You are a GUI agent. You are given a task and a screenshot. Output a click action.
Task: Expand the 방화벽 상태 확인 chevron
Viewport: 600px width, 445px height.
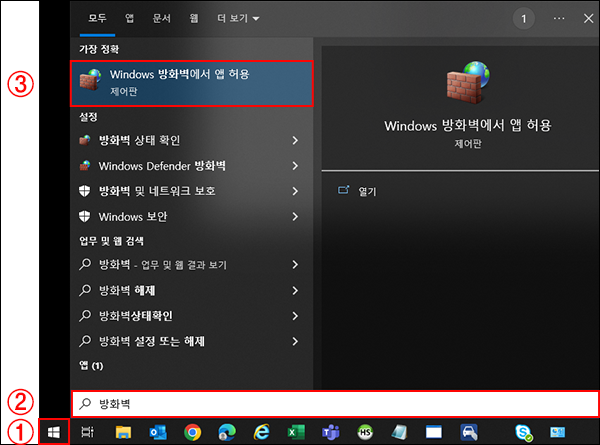295,140
